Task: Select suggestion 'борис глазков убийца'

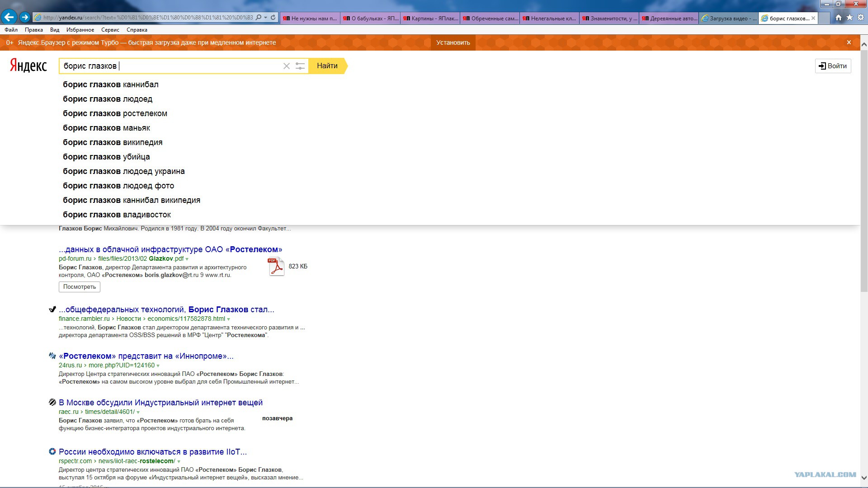Action: click(x=106, y=157)
